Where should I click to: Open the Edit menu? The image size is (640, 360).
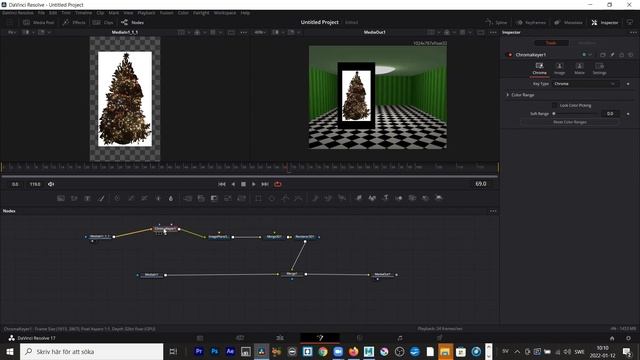[x=53, y=13]
